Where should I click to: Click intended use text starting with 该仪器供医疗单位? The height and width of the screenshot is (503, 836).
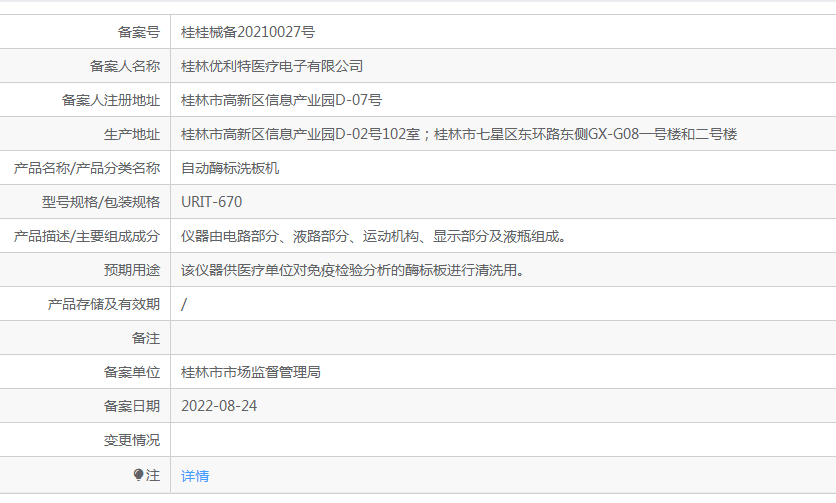tap(353, 270)
